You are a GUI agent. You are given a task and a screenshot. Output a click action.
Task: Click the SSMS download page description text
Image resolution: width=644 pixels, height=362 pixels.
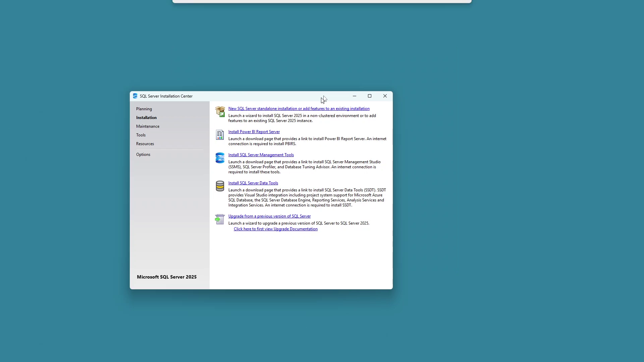(x=305, y=167)
